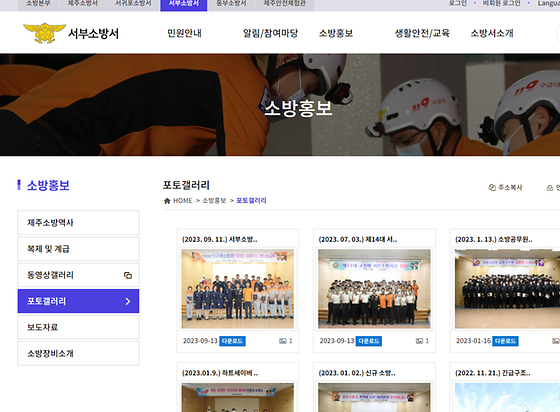560x412 pixels.
Task: Click the 긴급구조 post thumbnail
Action: pos(508,397)
